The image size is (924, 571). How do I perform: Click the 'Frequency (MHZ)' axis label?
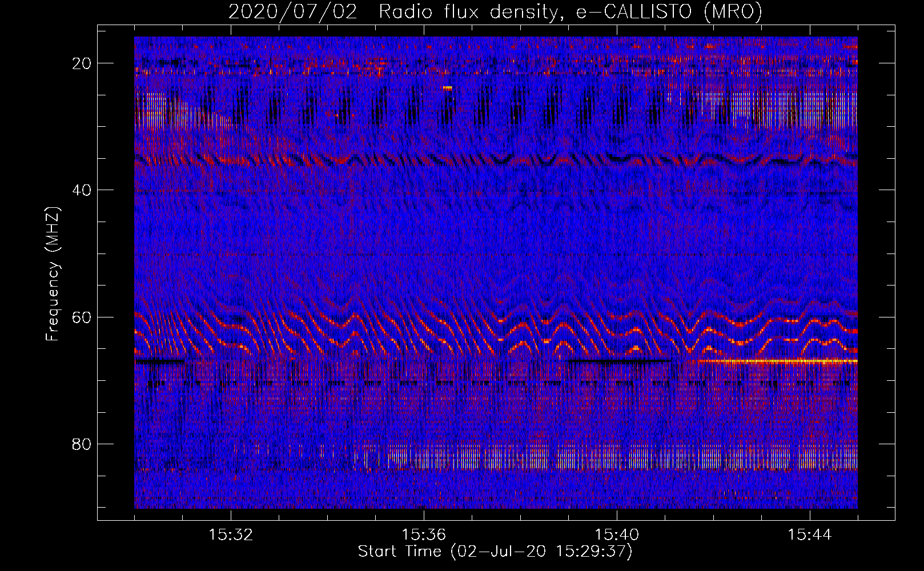[x=53, y=274]
